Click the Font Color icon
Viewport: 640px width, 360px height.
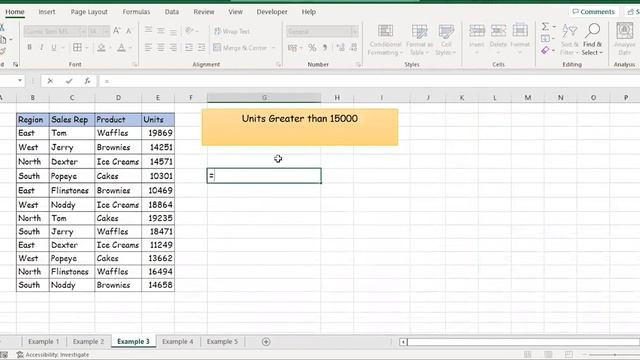(x=121, y=47)
